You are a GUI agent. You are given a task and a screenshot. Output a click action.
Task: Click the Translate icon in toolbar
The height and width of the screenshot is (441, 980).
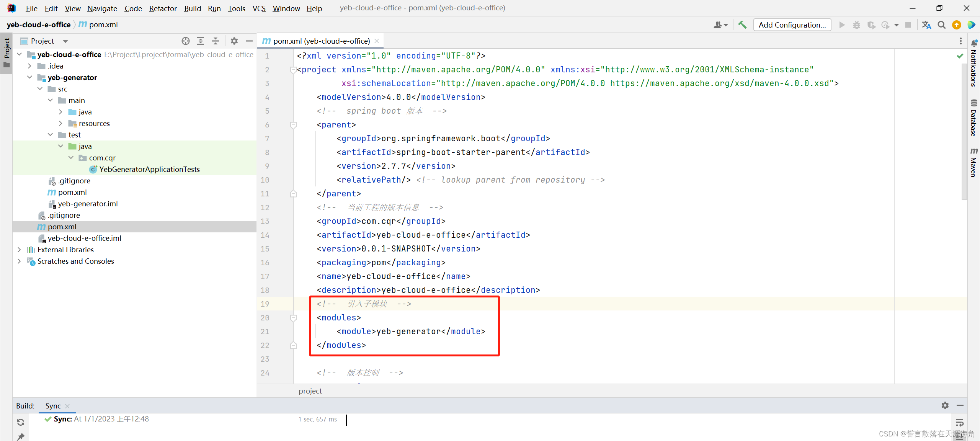point(926,25)
